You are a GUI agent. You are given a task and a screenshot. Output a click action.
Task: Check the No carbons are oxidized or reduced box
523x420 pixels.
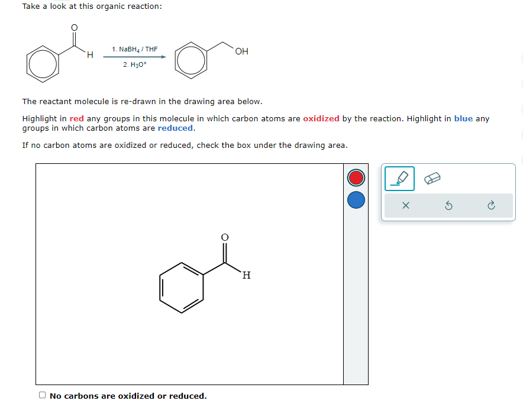[x=42, y=395]
